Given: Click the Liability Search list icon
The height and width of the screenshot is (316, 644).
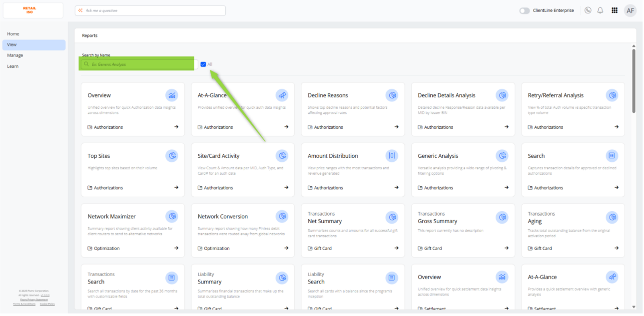Looking at the screenshot, I should coord(392,278).
